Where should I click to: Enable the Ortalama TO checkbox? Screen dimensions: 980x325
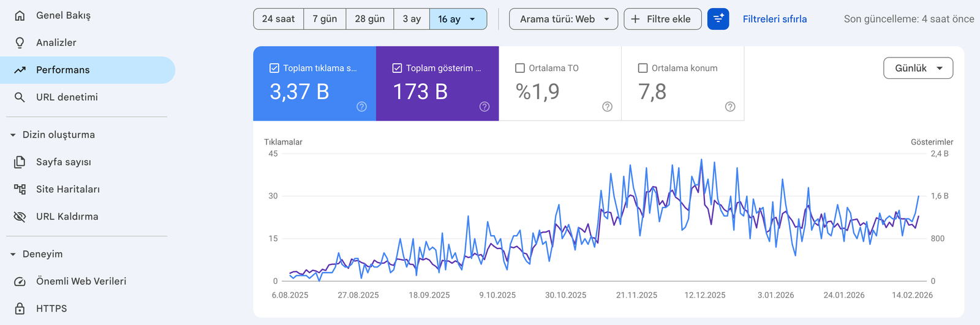click(x=520, y=68)
